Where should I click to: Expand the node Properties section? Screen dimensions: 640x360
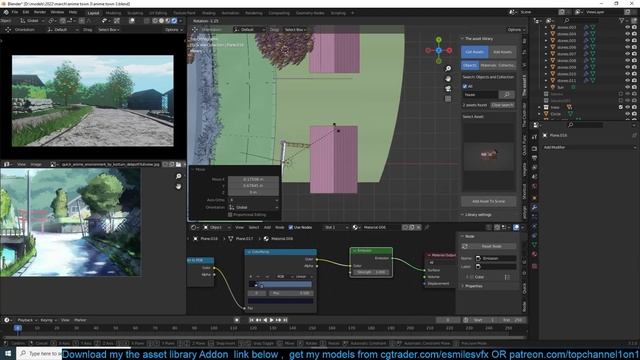tap(473, 286)
